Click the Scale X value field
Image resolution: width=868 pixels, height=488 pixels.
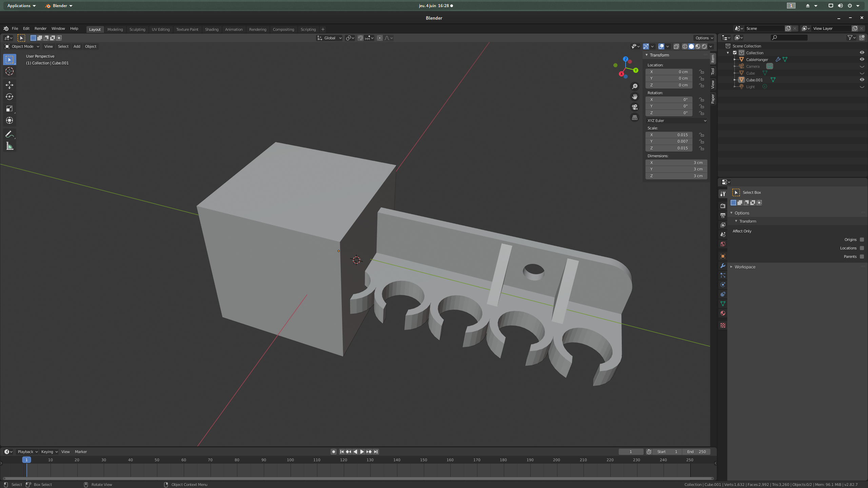(669, 135)
